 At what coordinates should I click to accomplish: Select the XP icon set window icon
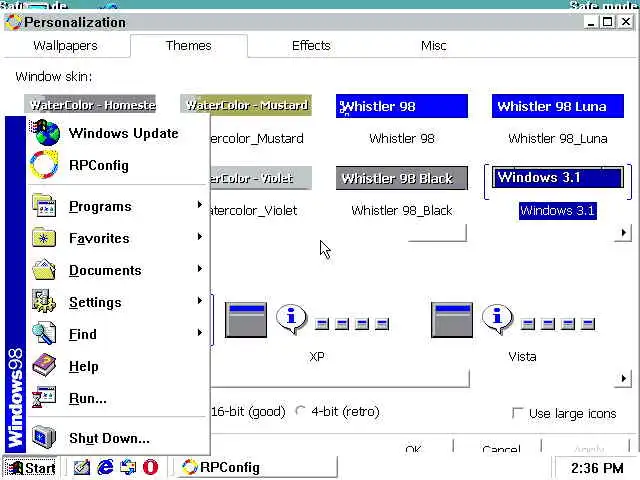(246, 320)
